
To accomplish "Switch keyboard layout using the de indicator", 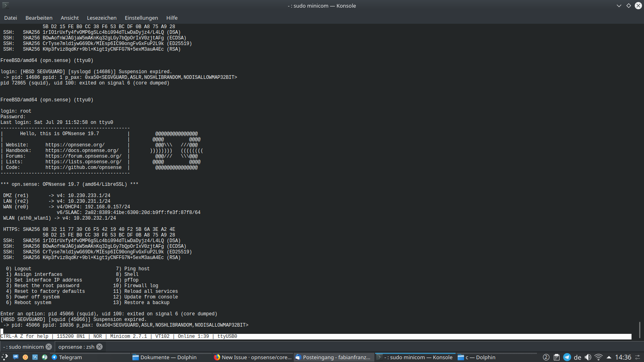I will 578,357.
